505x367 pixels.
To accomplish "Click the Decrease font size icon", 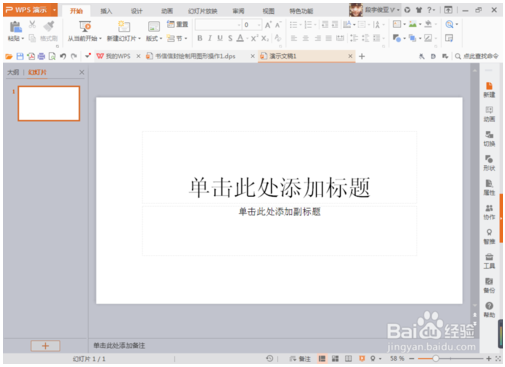I will (x=278, y=25).
